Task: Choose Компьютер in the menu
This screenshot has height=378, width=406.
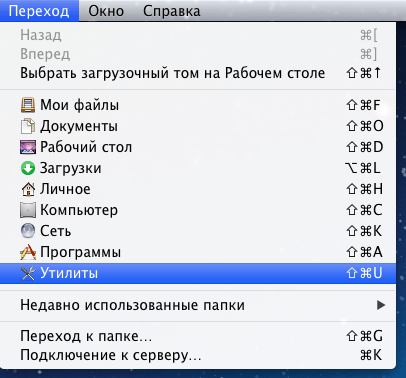Action: 198,210
